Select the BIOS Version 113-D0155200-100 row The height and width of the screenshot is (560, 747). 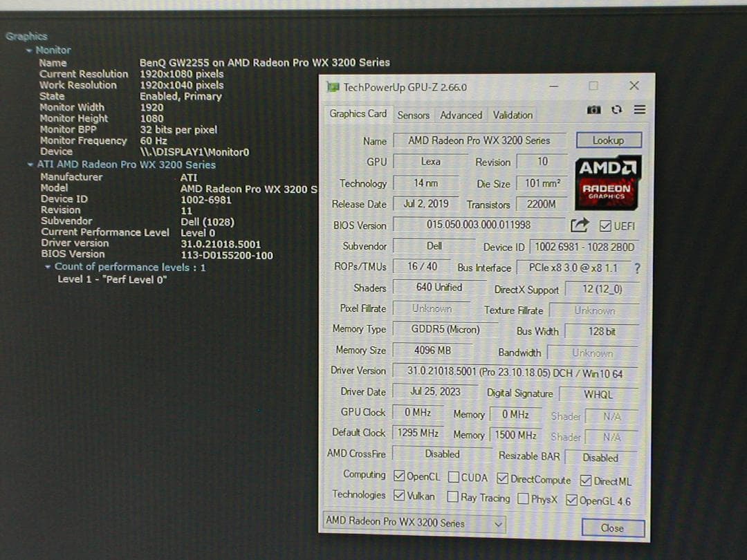157,254
